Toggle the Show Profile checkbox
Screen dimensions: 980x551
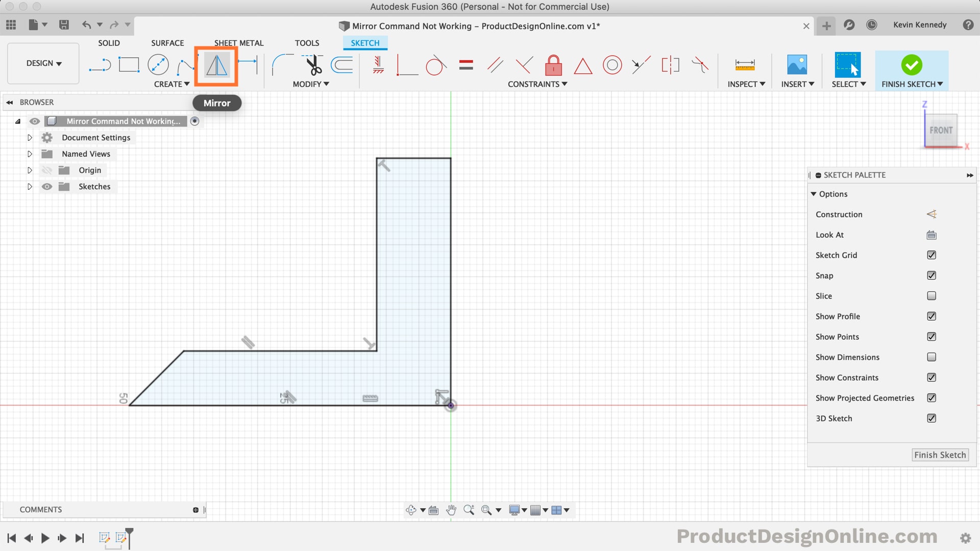pyautogui.click(x=932, y=316)
